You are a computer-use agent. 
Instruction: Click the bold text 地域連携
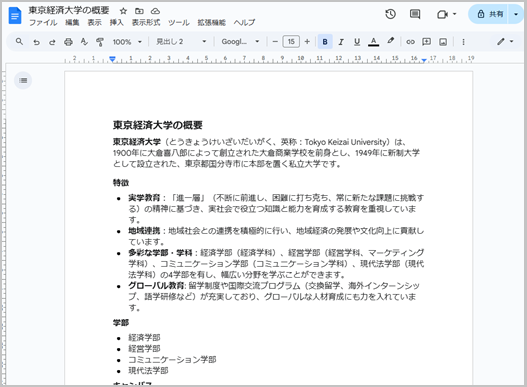[144, 231]
